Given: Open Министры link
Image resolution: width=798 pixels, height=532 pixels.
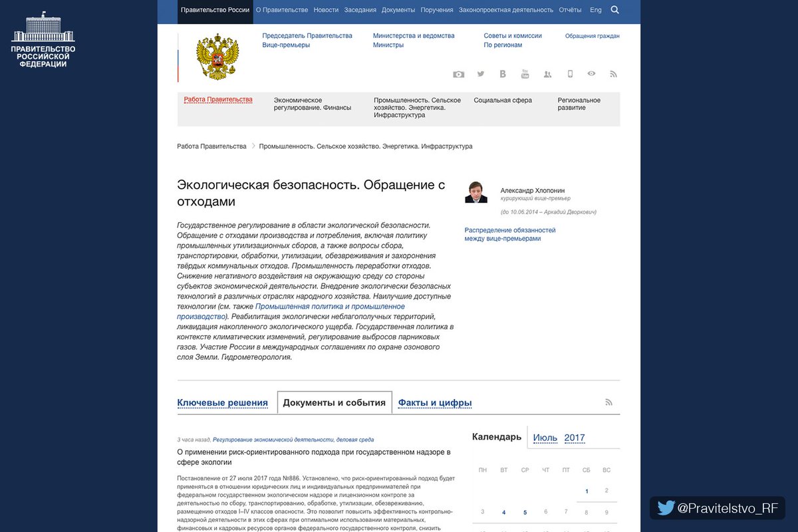Looking at the screenshot, I should (x=388, y=45).
